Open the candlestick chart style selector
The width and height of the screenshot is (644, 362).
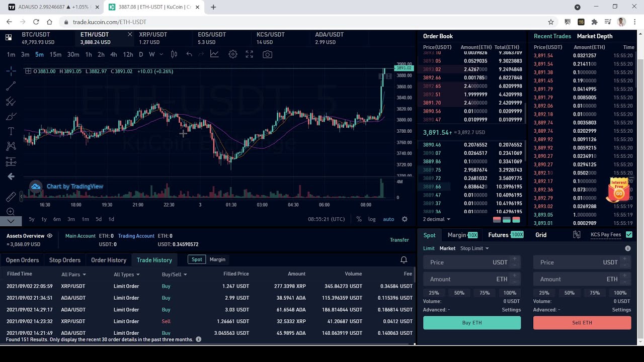click(x=174, y=54)
